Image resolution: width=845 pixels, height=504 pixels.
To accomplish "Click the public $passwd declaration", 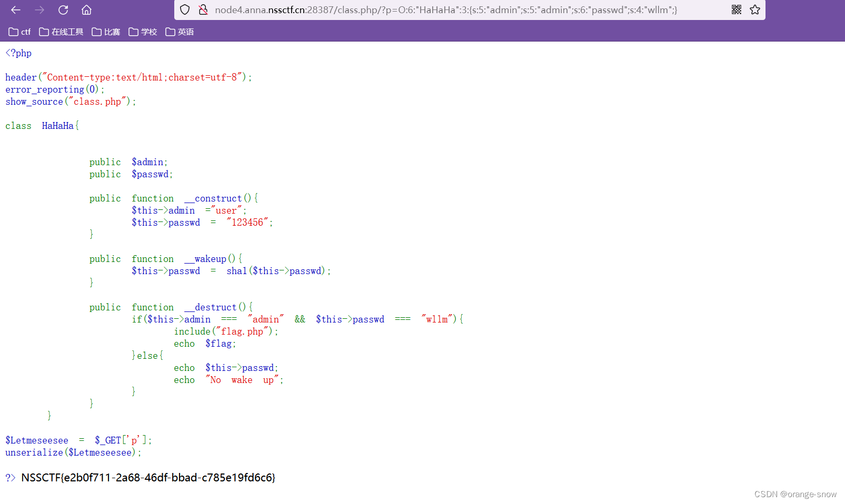I will (x=131, y=174).
